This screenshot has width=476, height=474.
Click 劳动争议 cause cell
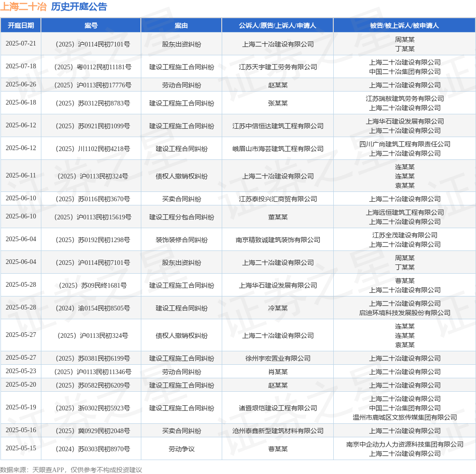[x=182, y=449]
